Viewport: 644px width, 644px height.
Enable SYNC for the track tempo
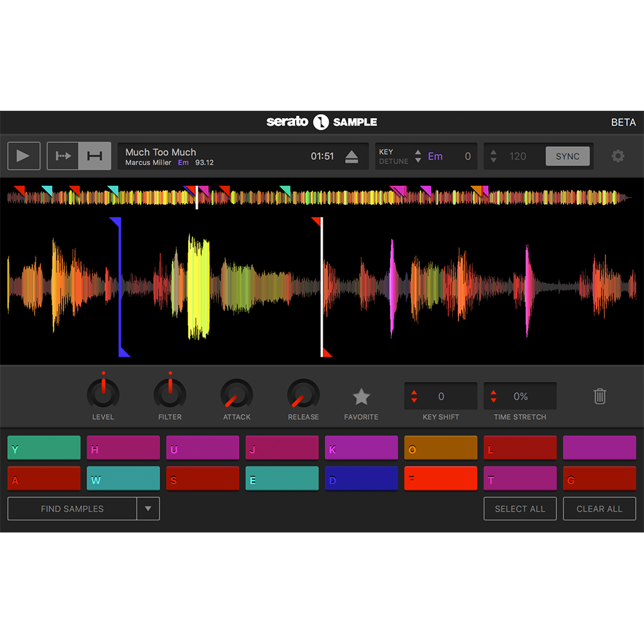[567, 156]
